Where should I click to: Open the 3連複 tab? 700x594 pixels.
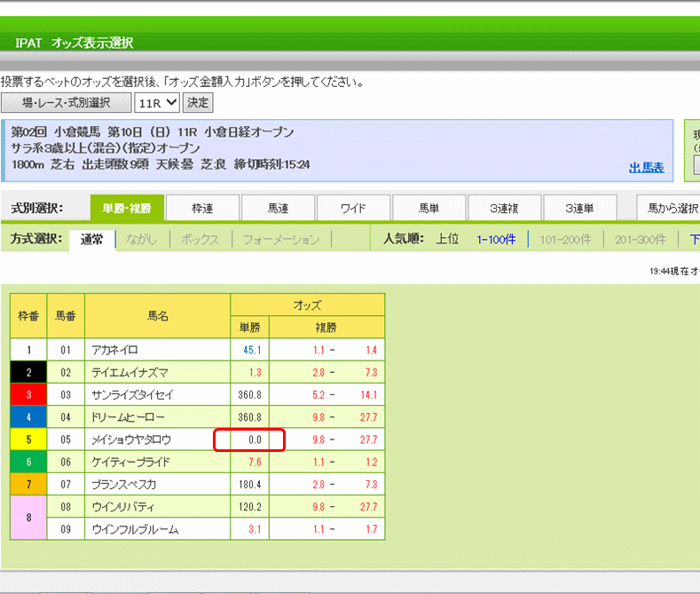(x=504, y=209)
